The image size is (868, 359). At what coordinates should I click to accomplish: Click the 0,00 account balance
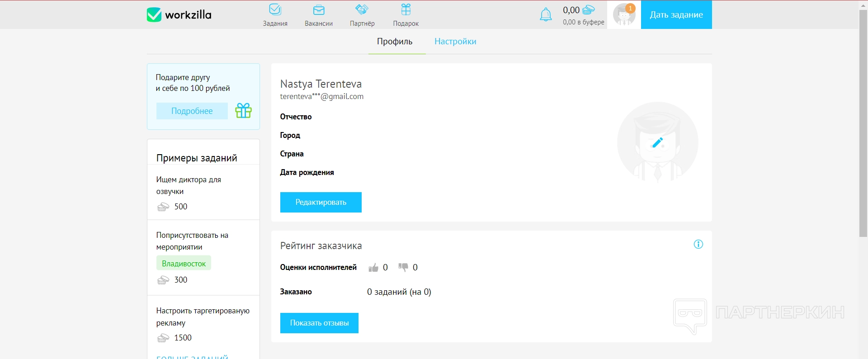point(571,10)
